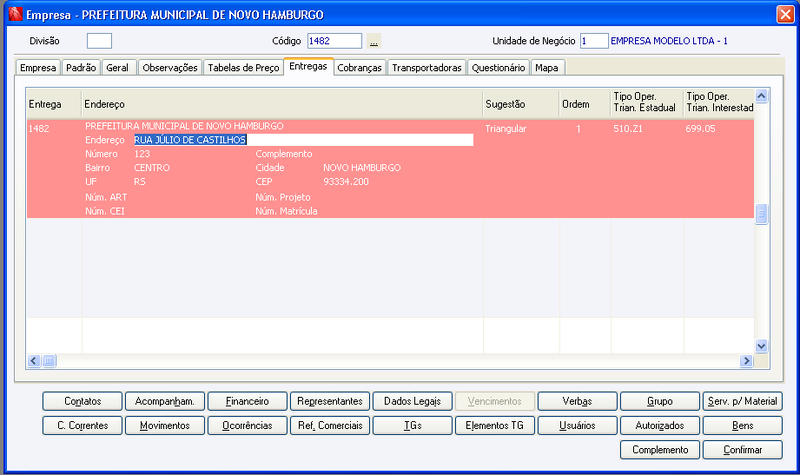Open the Observações tab

[x=170, y=67]
